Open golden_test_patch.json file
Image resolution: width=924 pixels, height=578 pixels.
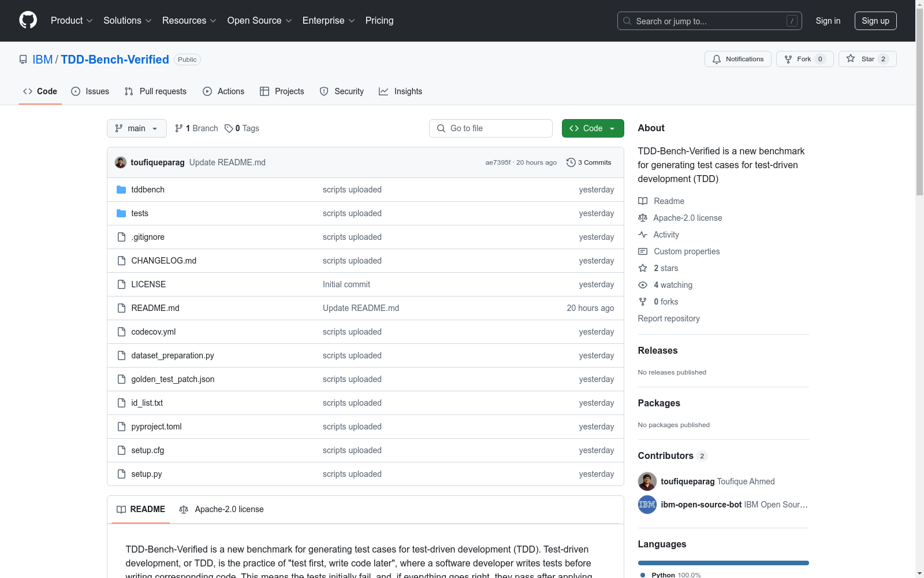[x=173, y=379]
